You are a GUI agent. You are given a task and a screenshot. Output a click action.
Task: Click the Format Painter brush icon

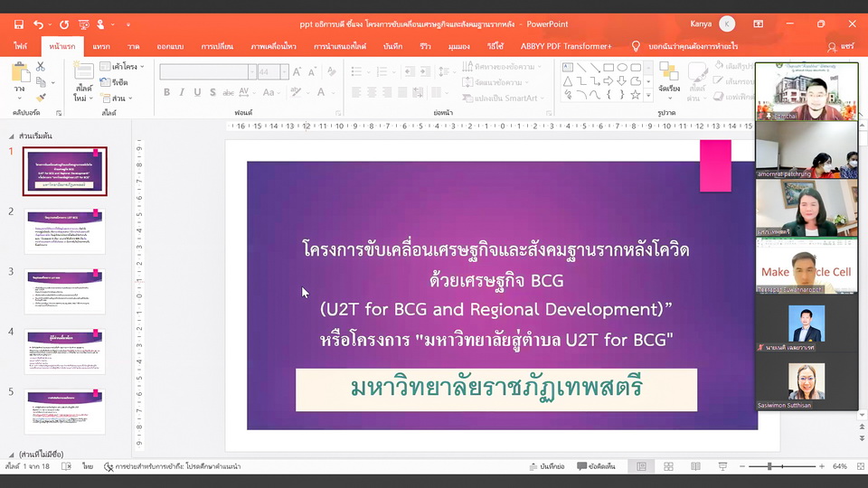click(x=41, y=98)
